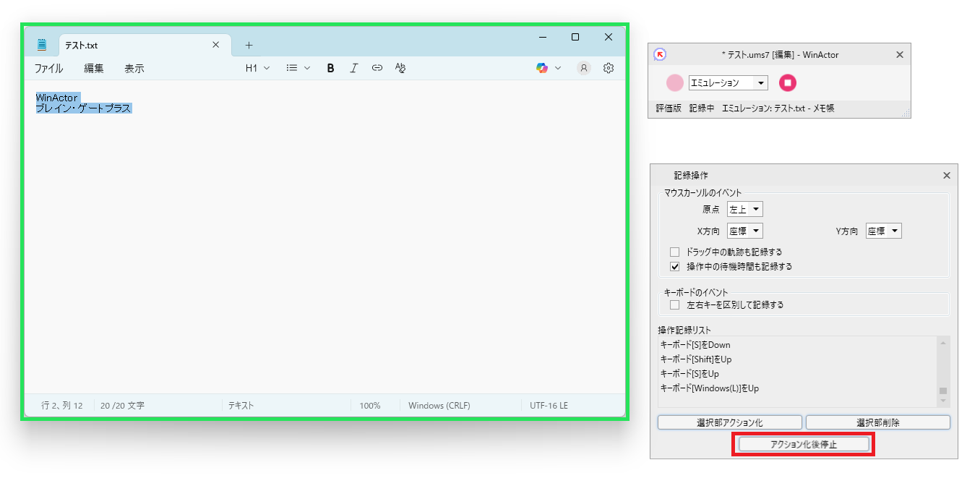Open the 編集 menu
The image size is (980, 486).
(x=94, y=68)
